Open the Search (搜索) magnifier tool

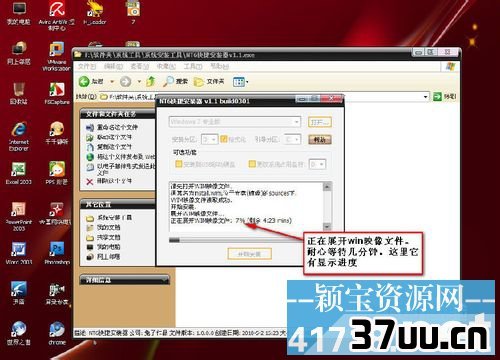pos(175,81)
